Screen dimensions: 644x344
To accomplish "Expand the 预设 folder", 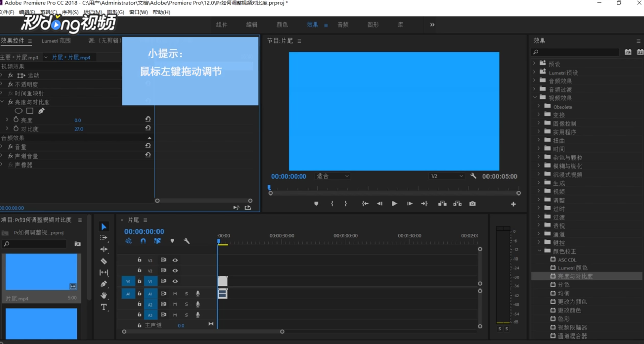I will 534,63.
